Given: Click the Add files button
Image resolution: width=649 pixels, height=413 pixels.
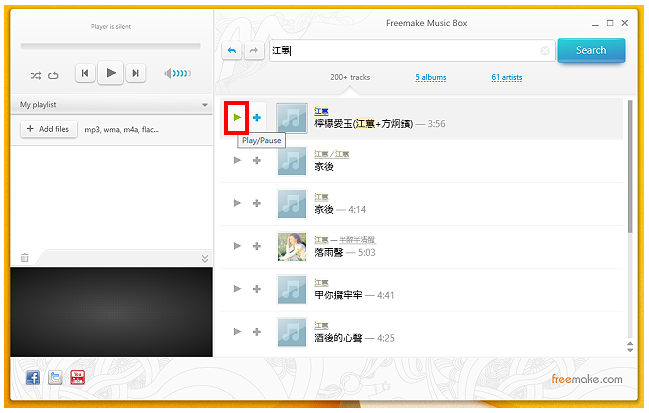Looking at the screenshot, I should (x=49, y=129).
